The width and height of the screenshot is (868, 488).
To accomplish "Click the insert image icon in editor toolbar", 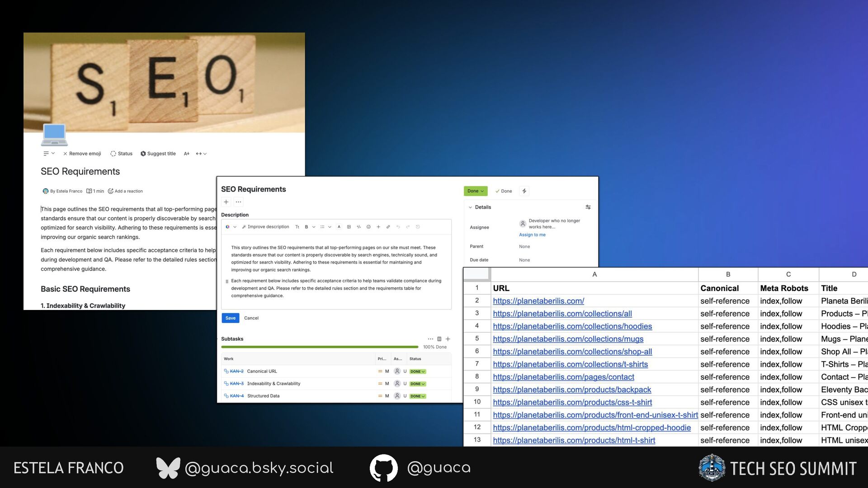I will click(349, 227).
